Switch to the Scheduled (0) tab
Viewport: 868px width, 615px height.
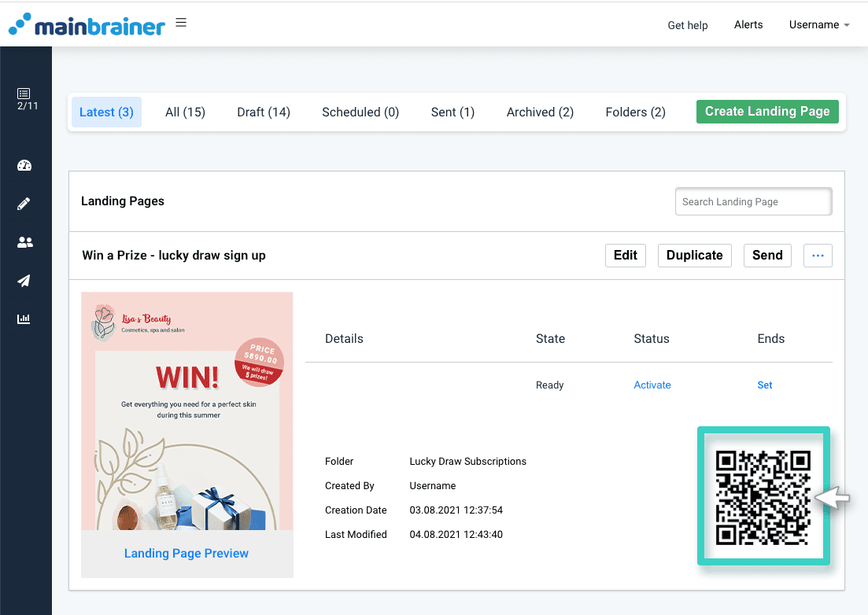[x=360, y=112]
